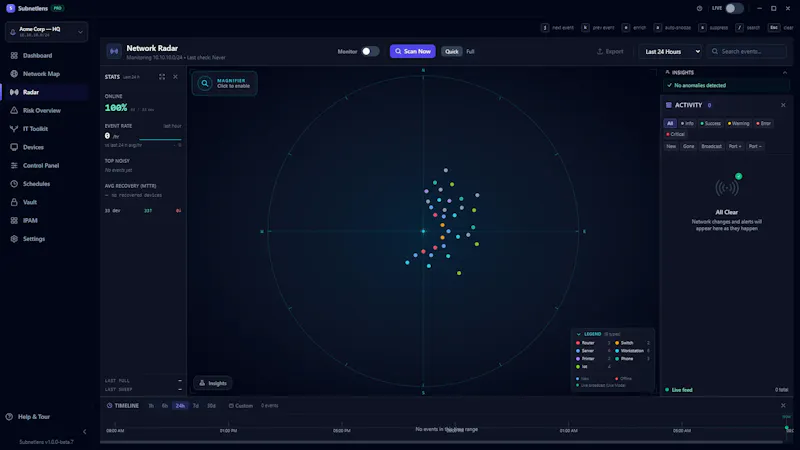Screen dimensions: 800x450
Task: Collapse the Legend panel
Action: coord(579,334)
